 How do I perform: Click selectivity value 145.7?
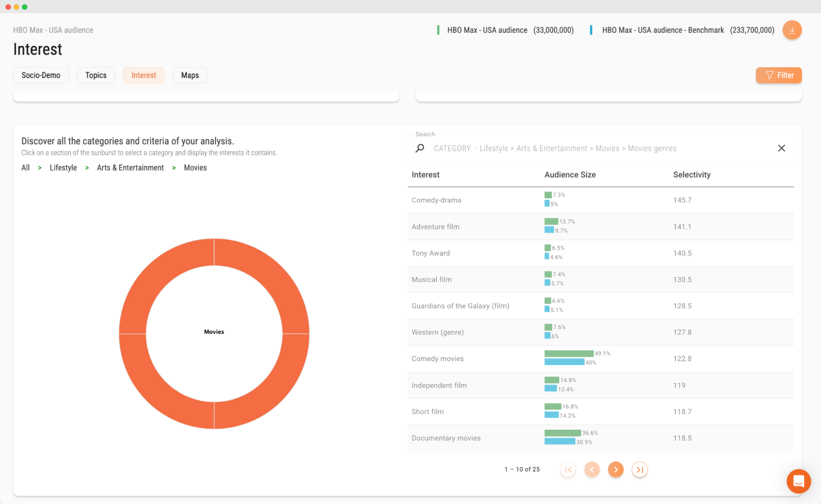click(682, 200)
